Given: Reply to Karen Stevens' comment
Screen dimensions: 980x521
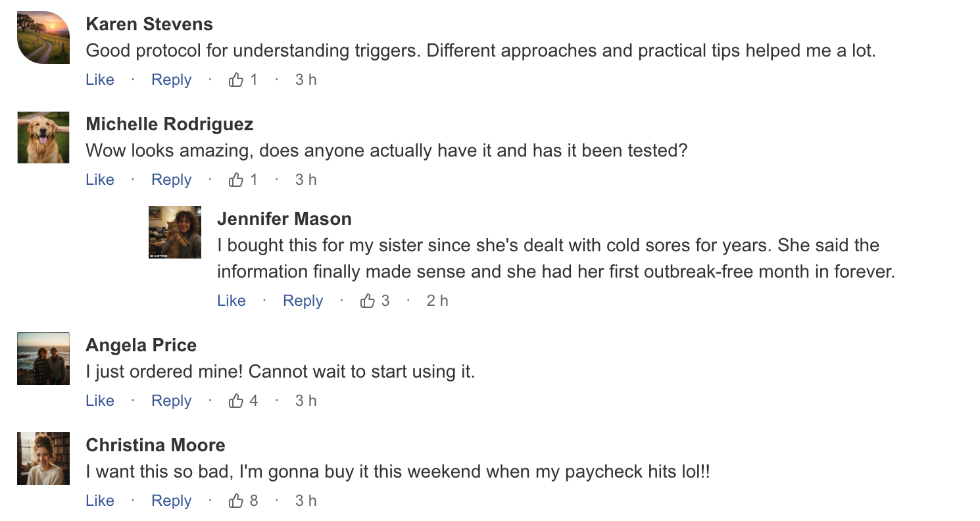Looking at the screenshot, I should 171,80.
